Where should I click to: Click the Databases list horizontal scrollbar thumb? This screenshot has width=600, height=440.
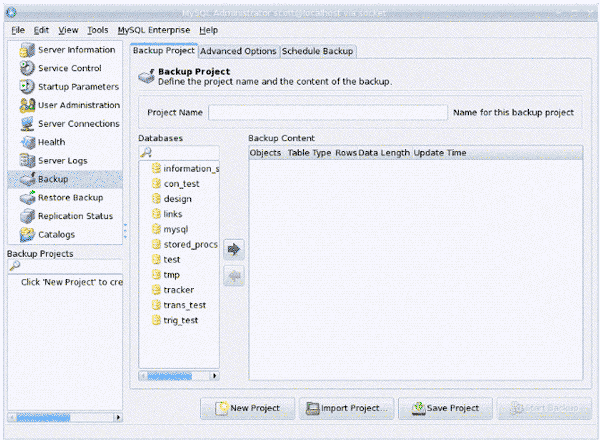[x=170, y=376]
